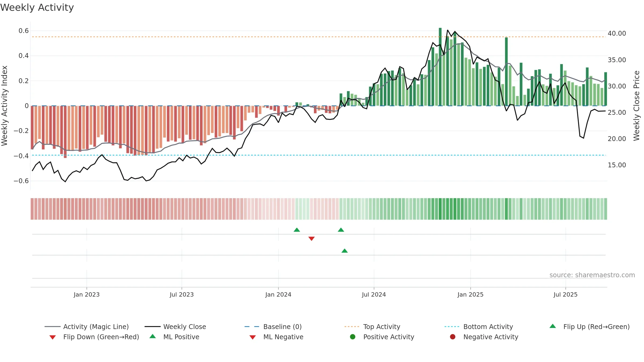
Task: Click the Weekly Activity chart title
Action: pyautogui.click(x=37, y=8)
